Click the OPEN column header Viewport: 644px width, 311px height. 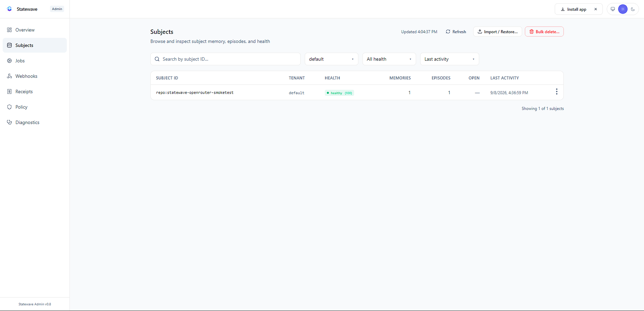(474, 78)
